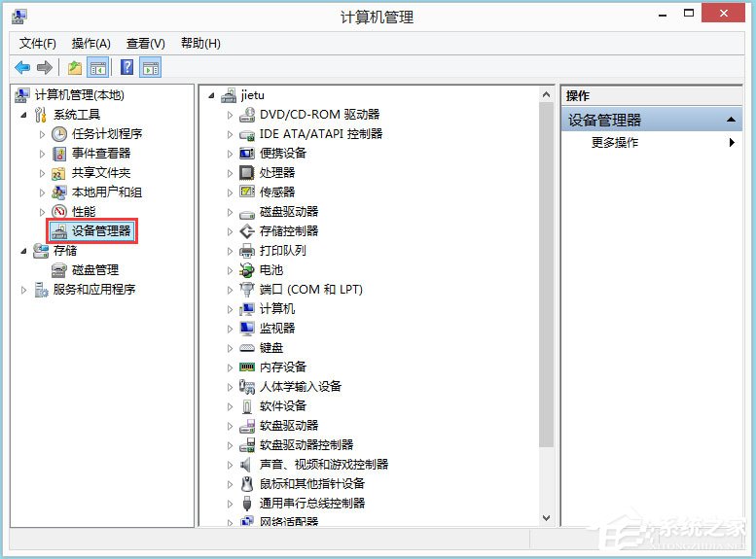Screen dimensions: 756x559
Task: Click the 打印队列 printer icon
Action: (247, 251)
